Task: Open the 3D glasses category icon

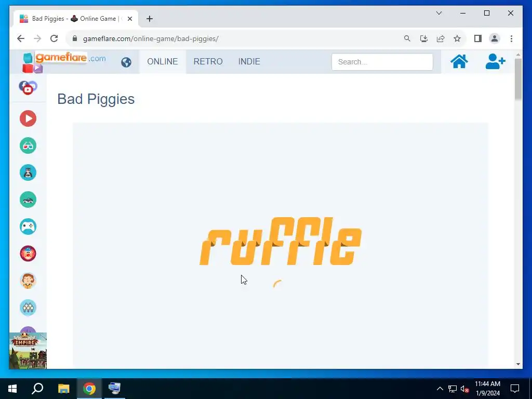Action: tap(28, 145)
